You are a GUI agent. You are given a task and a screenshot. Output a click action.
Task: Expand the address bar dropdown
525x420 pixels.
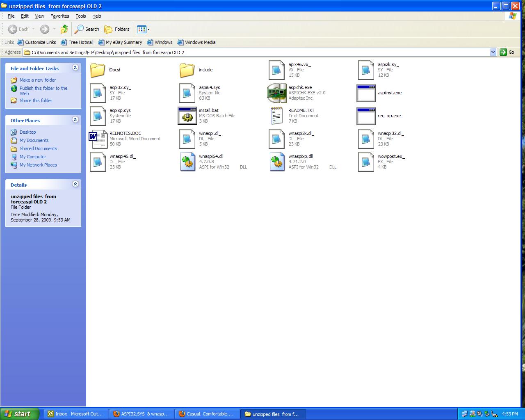click(x=493, y=52)
